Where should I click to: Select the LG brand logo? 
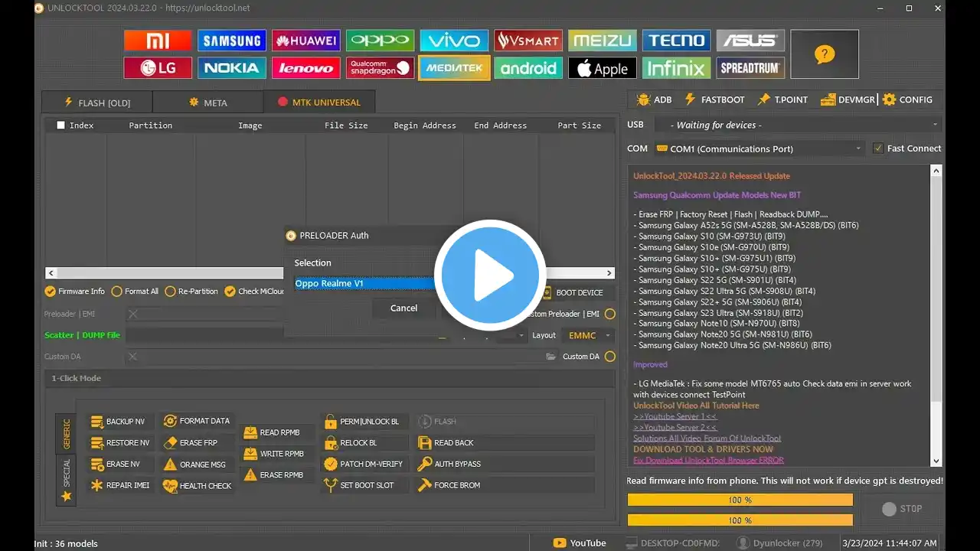[158, 68]
